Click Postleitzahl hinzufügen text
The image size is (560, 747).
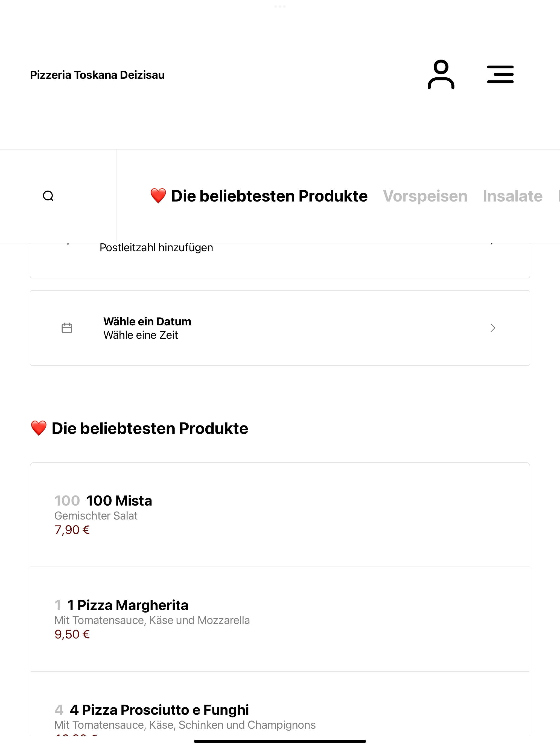point(156,248)
